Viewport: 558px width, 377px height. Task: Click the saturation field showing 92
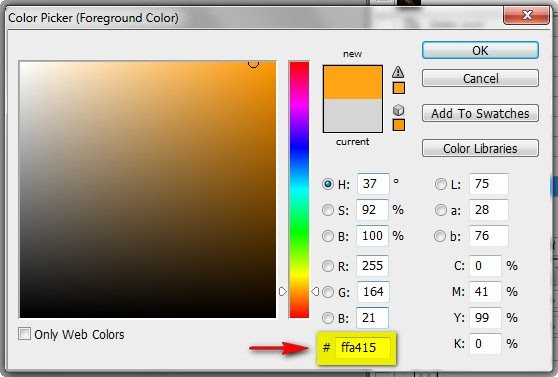coord(372,210)
